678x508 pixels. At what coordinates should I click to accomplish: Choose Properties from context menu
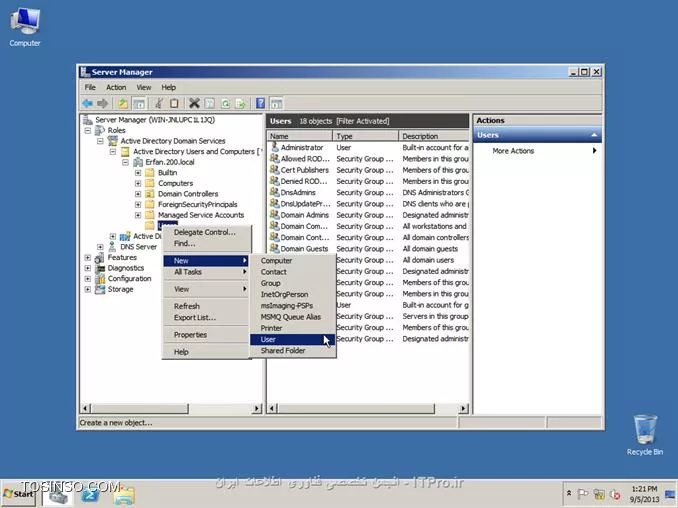click(206, 335)
